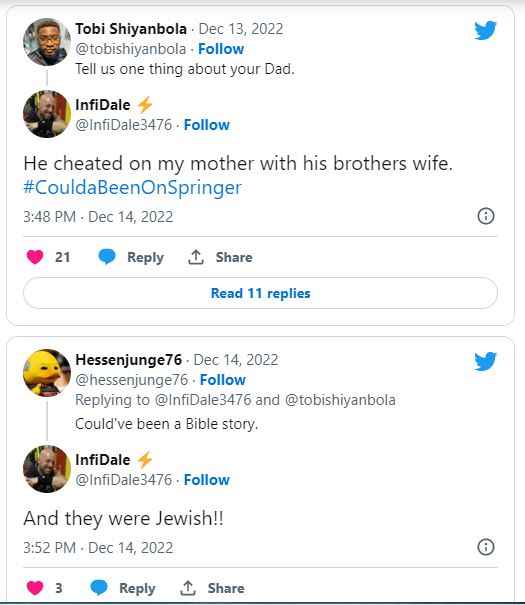Like the 'And they were Jewish!!' tweet
This screenshot has width=525, height=605.
click(x=35, y=588)
